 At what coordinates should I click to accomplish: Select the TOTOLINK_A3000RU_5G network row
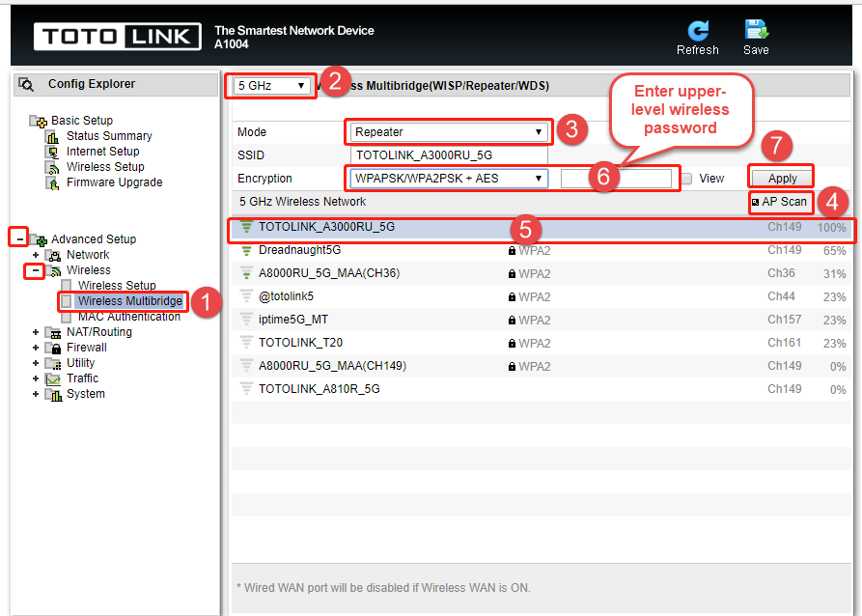[542, 227]
